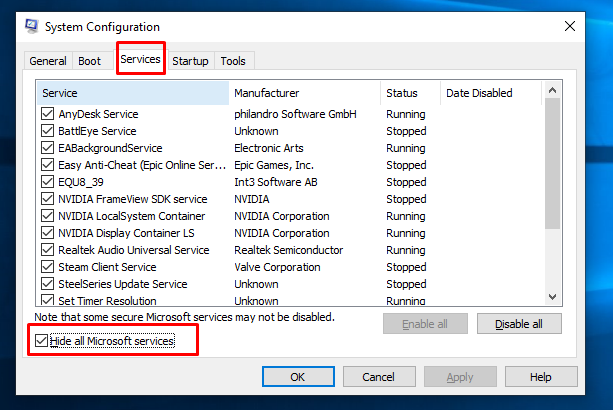Select the EQU8_39 row name
This screenshot has height=410, width=613.
pyautogui.click(x=81, y=182)
